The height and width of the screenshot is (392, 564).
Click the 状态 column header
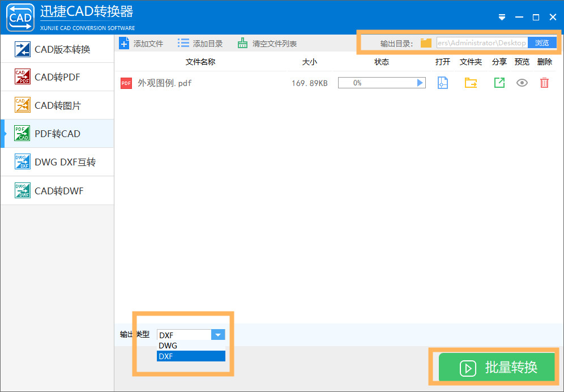click(382, 62)
